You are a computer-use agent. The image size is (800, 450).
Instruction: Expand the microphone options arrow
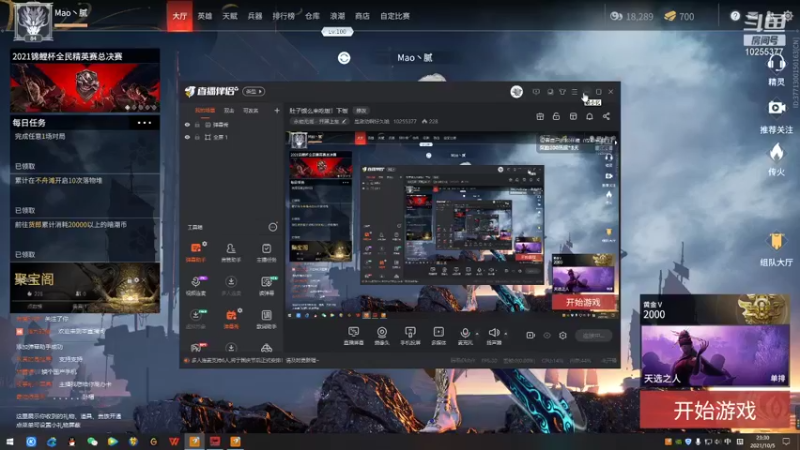477,334
